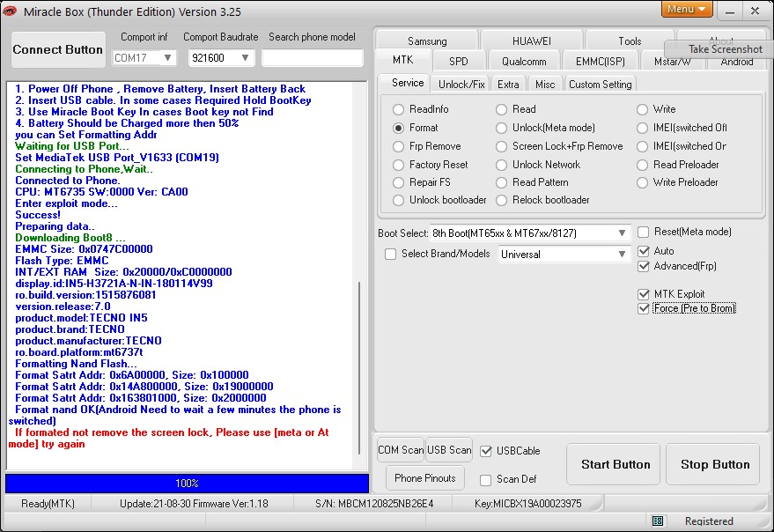Click the Connect Button
774x532 pixels.
click(58, 49)
